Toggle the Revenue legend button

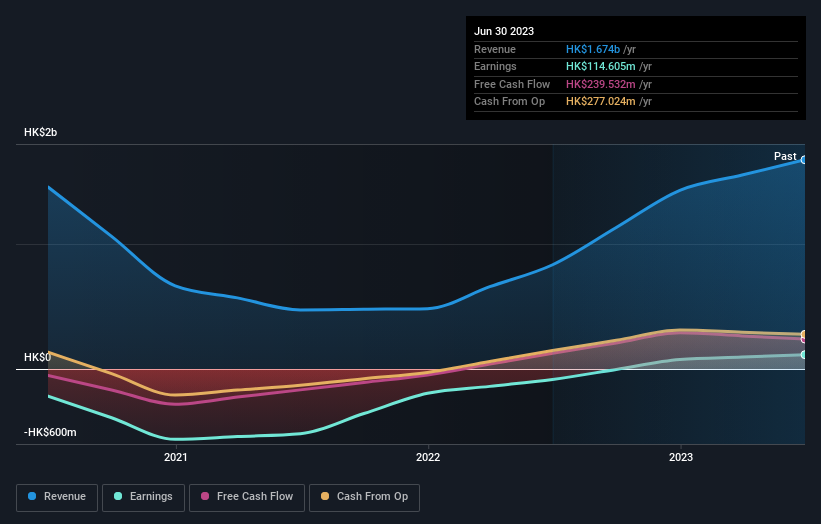click(x=57, y=497)
